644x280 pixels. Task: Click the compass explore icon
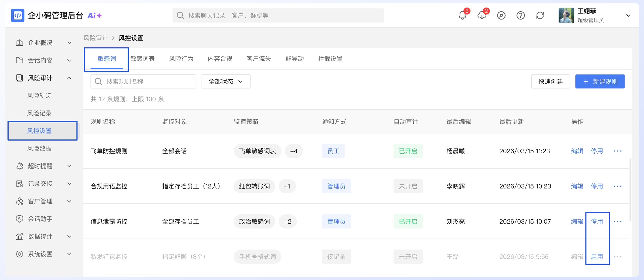coord(501,15)
